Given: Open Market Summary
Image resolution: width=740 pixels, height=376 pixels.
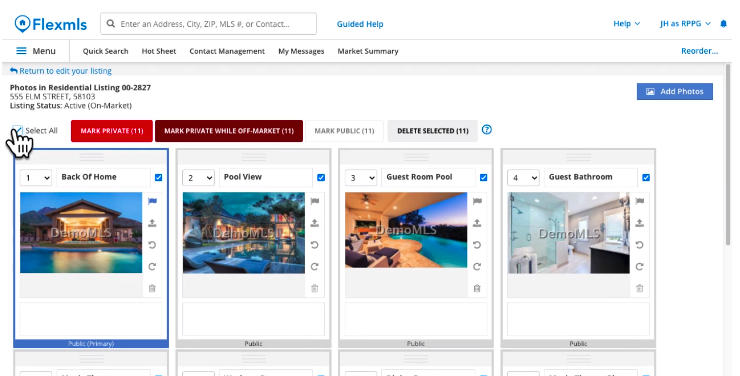Looking at the screenshot, I should (x=368, y=51).
